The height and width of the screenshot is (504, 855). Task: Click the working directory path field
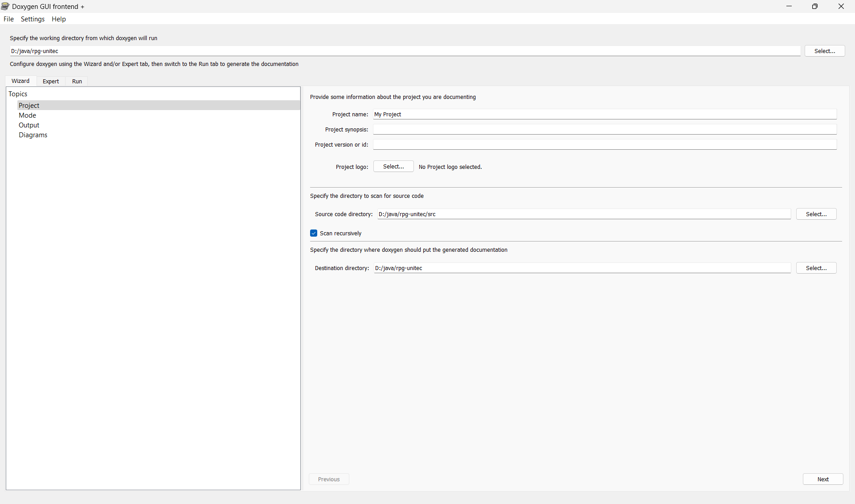tap(405, 51)
